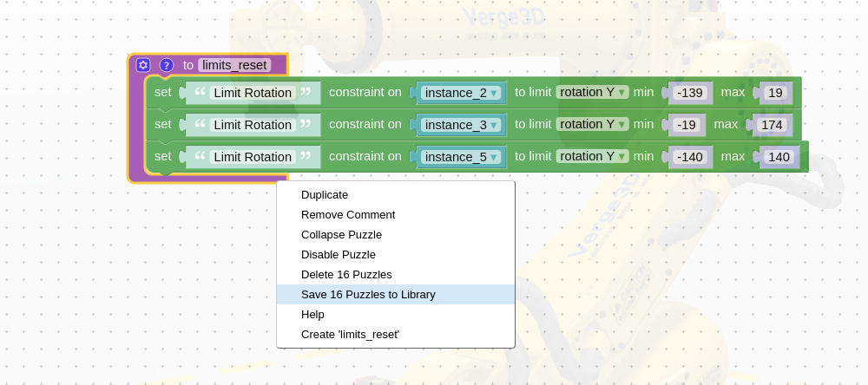
Task: Select Duplicate from the context menu
Action: pyautogui.click(x=325, y=195)
